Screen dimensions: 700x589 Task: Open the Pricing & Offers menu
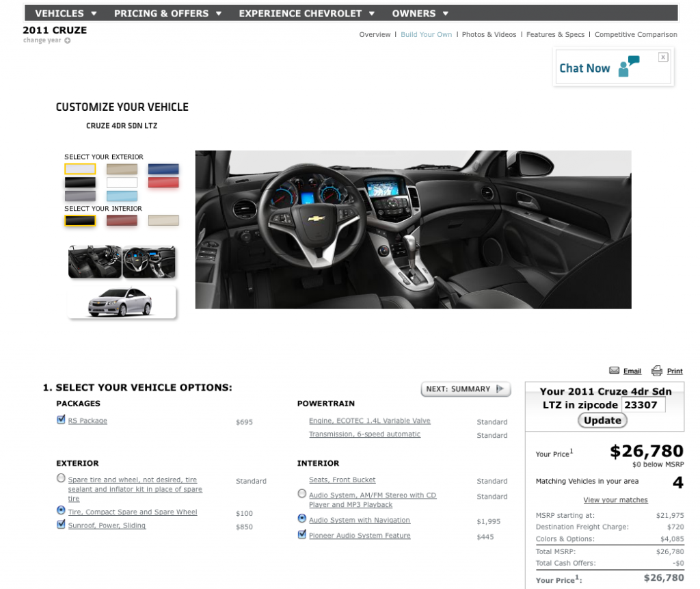click(161, 14)
